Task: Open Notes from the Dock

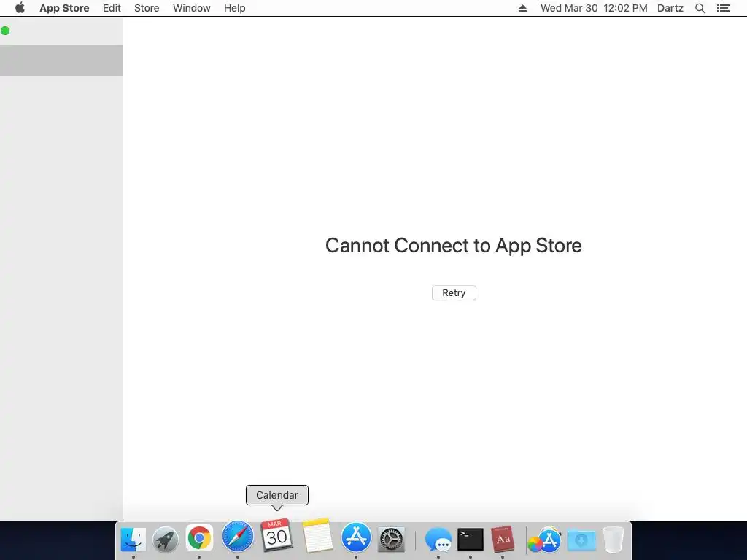Action: pos(317,536)
